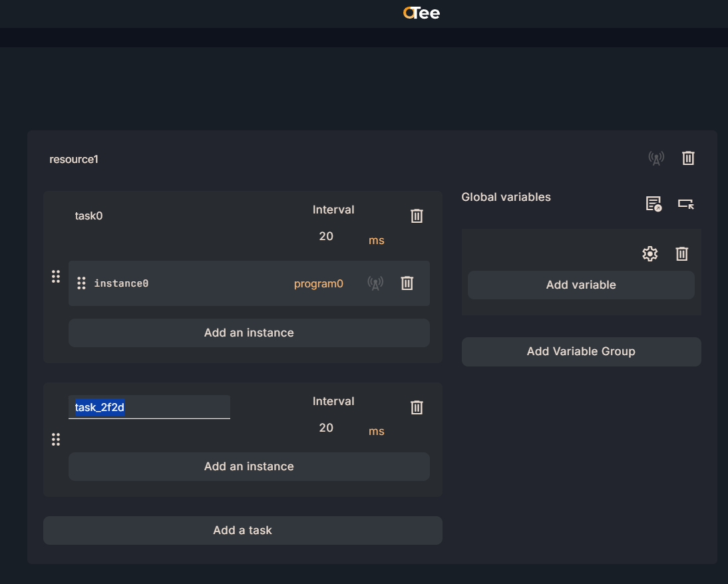
Task: Click the resource1 broadcast tower icon
Action: 656,158
